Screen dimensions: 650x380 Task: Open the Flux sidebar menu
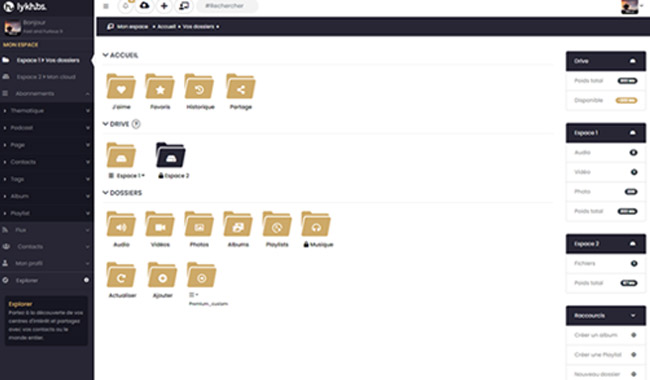click(x=46, y=230)
